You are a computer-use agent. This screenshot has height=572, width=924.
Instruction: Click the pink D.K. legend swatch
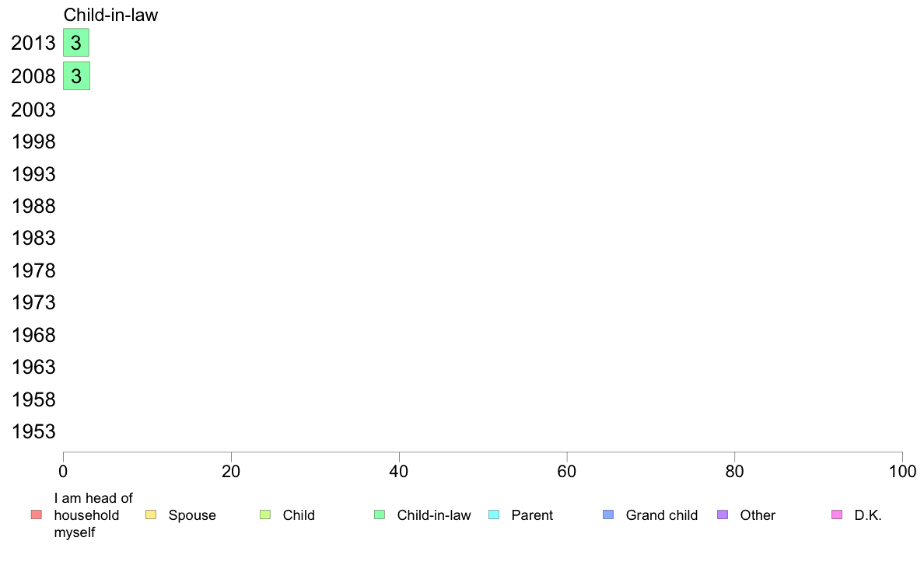coord(837,514)
